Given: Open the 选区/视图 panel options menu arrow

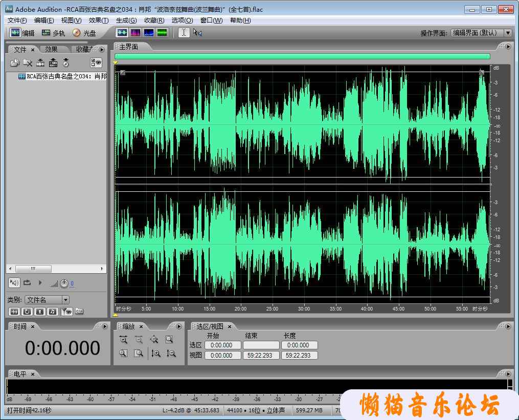Looking at the screenshot, I should click(508, 326).
